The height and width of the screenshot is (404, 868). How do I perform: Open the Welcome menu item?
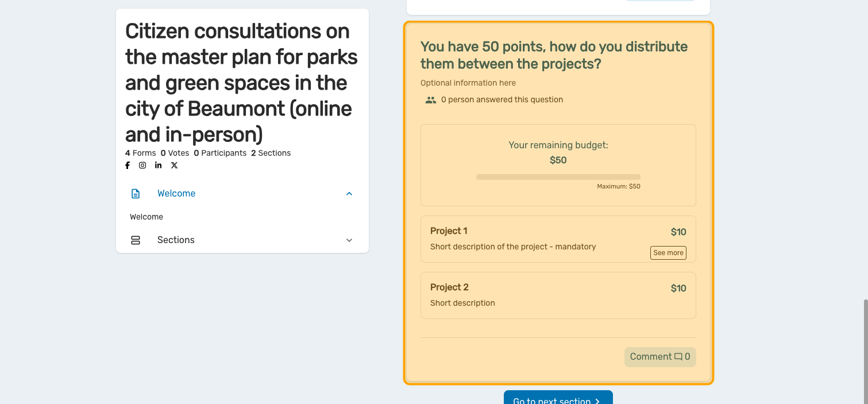[176, 194]
